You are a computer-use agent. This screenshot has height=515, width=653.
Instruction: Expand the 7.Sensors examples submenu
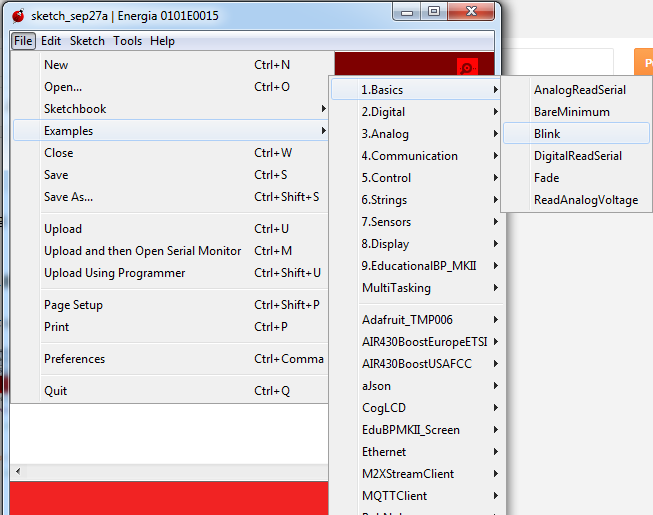416,222
